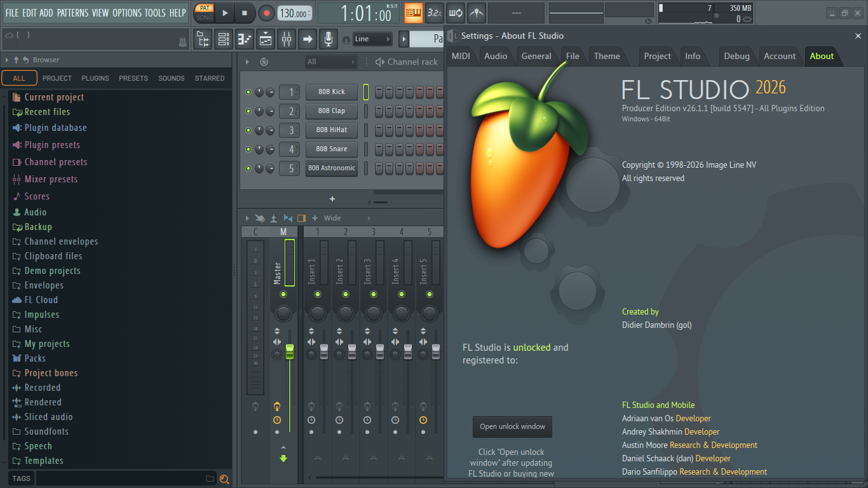Toggle the Master track mute light
The image size is (868, 488).
[x=283, y=294]
